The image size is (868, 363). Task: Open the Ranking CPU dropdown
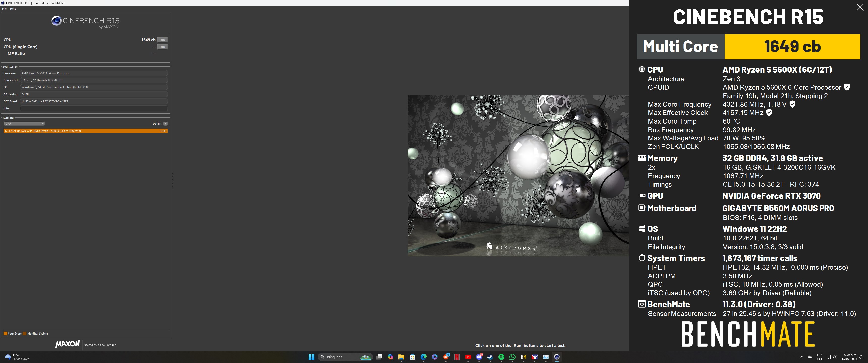pos(24,124)
